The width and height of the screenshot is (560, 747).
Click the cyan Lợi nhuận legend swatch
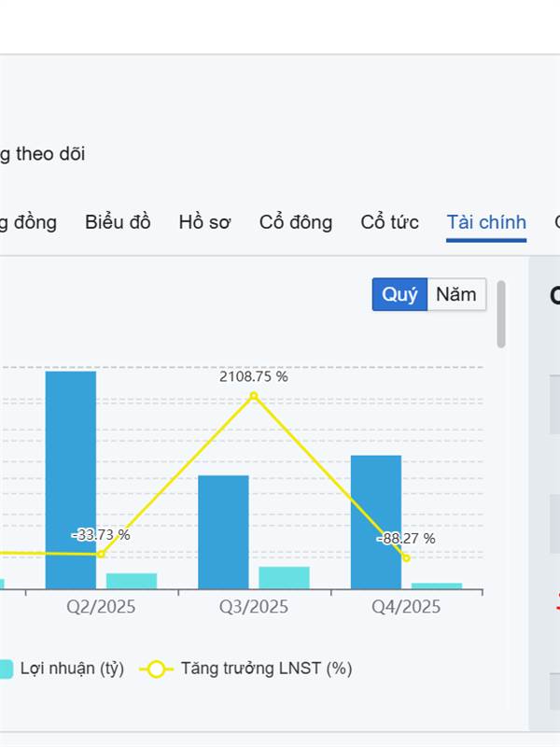coord(5,669)
